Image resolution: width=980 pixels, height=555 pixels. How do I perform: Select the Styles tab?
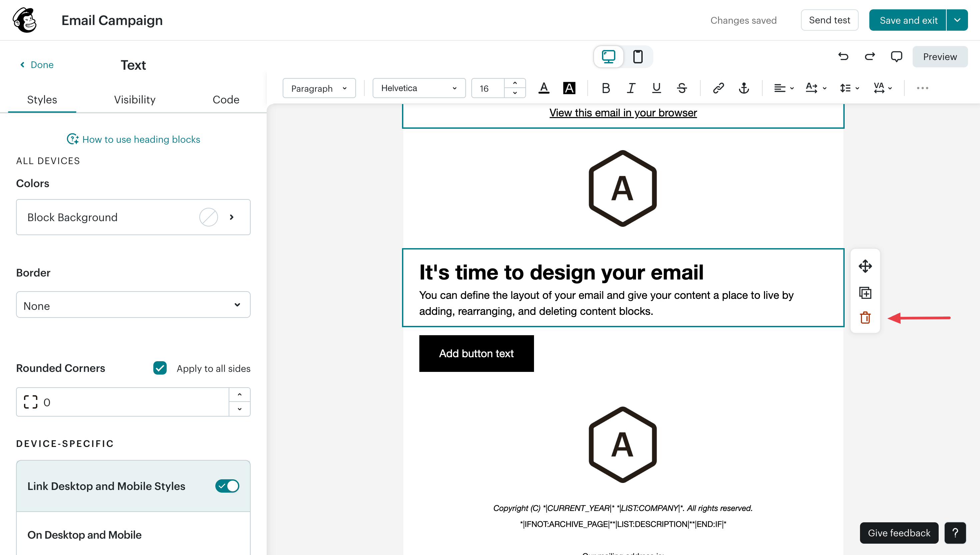(42, 99)
